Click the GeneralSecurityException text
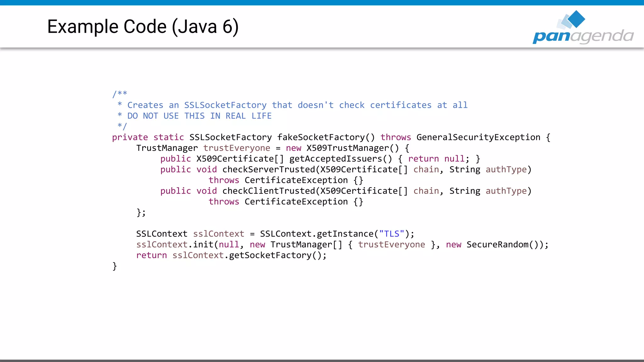This screenshot has width=644, height=362. [478, 137]
